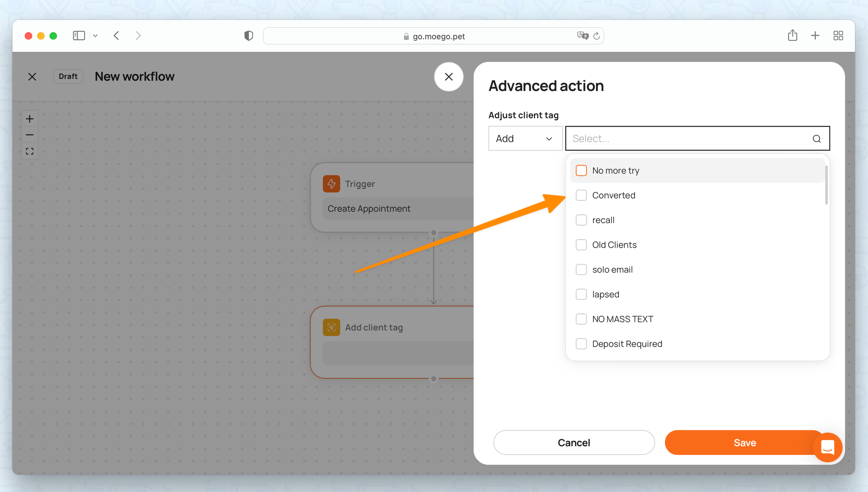
Task: Zoom out of the workflow canvas
Action: coord(30,135)
